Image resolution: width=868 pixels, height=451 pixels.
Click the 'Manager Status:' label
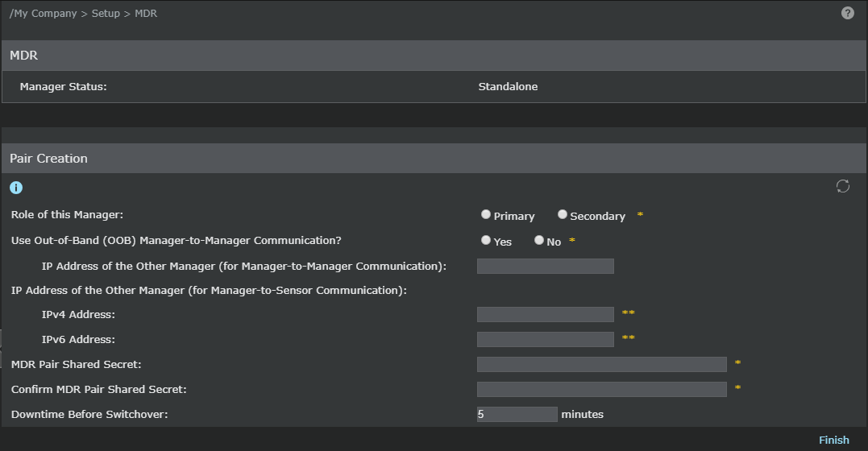[x=63, y=86]
